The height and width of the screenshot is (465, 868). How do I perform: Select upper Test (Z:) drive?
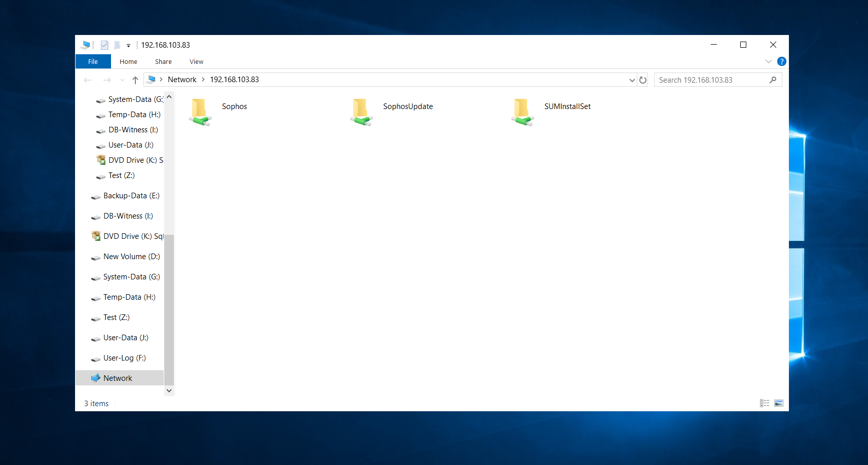[x=116, y=175]
